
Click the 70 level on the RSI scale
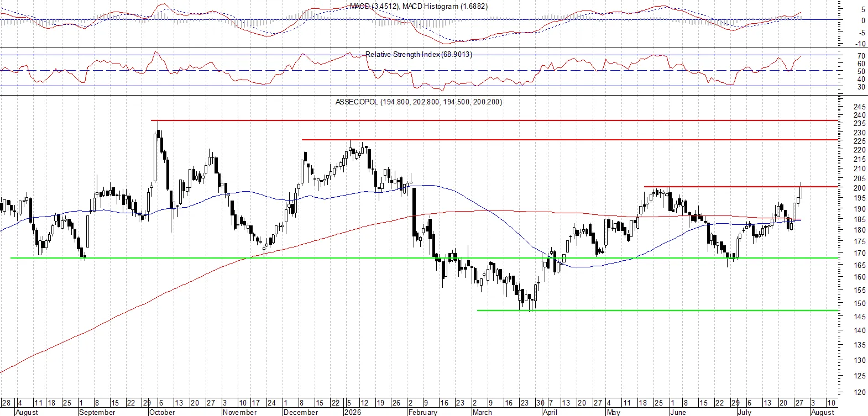[x=861, y=56]
